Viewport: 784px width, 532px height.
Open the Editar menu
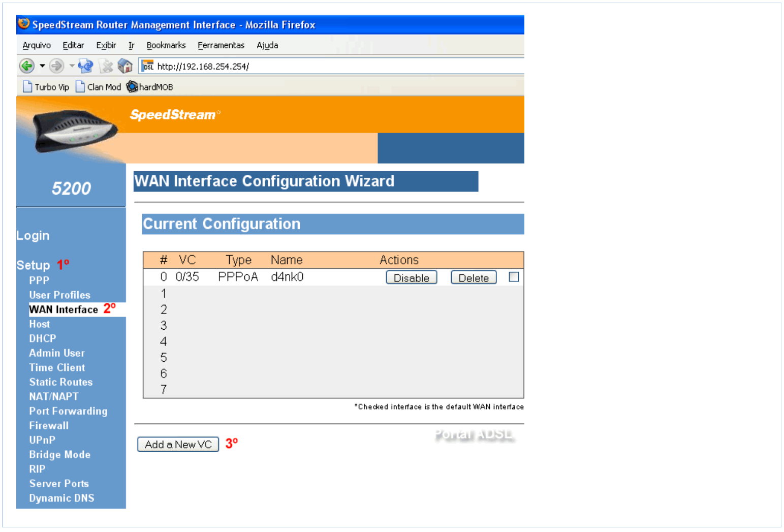(x=73, y=45)
